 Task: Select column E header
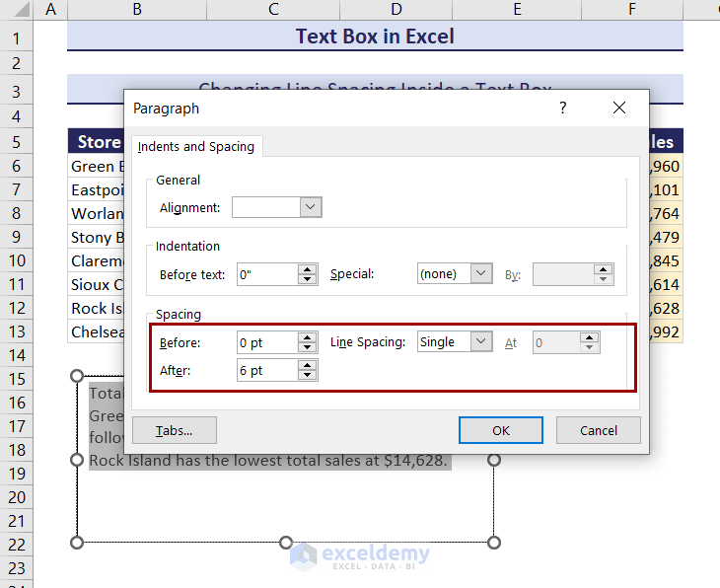point(517,9)
